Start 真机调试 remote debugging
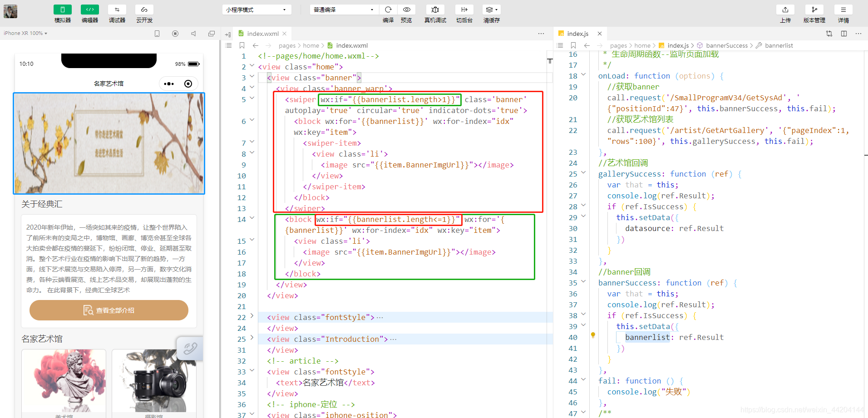Image resolution: width=868 pixels, height=418 pixels. point(435,10)
